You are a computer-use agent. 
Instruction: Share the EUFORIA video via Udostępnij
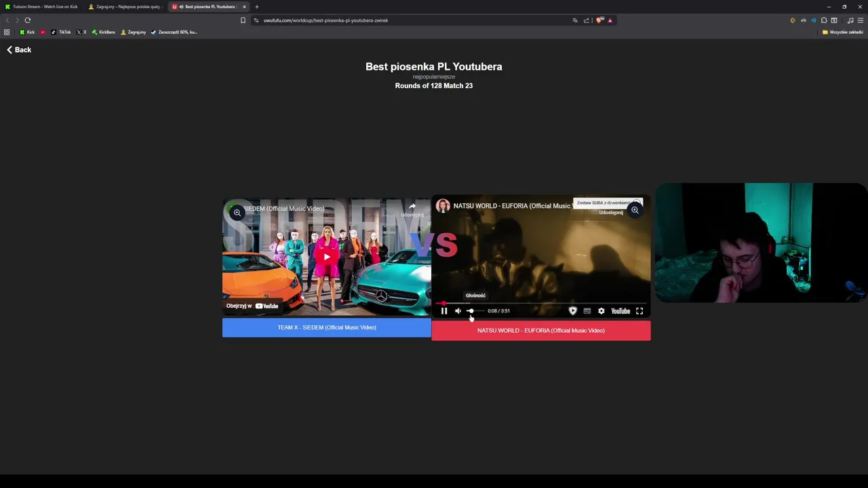pos(610,212)
